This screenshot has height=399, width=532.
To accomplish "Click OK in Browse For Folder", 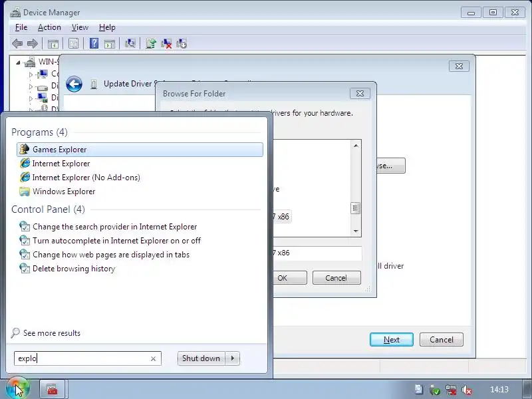I will click(290, 278).
